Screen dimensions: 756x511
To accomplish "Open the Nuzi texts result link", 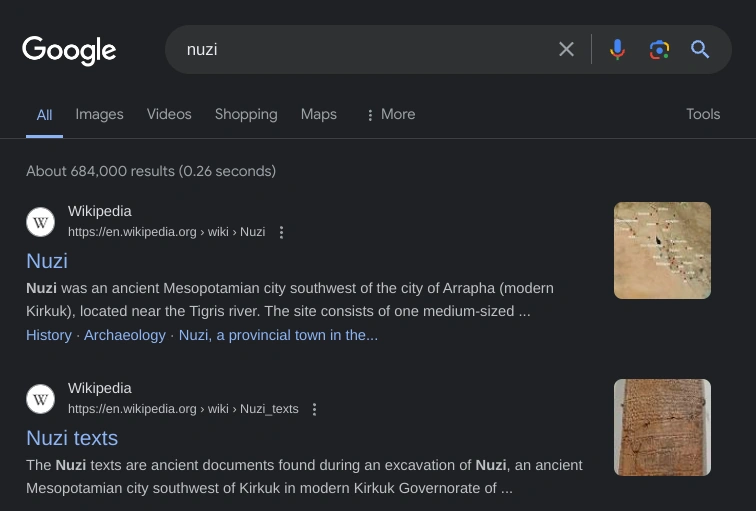I will [72, 438].
